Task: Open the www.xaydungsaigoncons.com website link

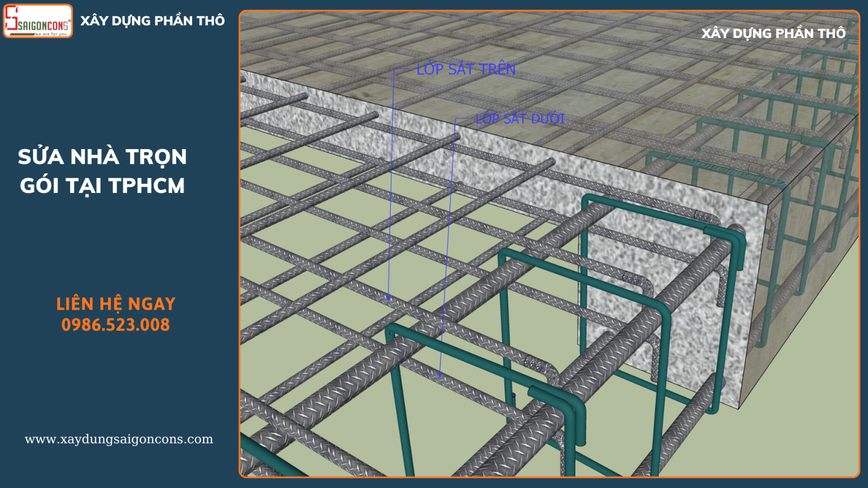Action: (x=119, y=439)
